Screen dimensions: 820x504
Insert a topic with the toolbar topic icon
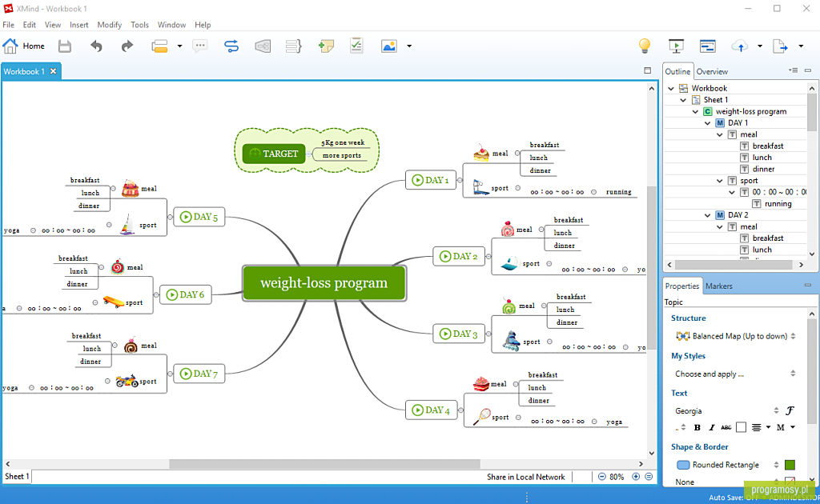[159, 46]
